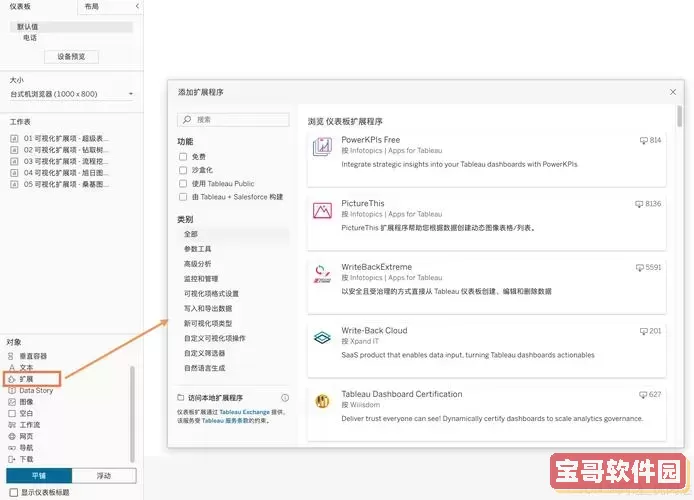Click the Write-Back Cloud extension icon
The width and height of the screenshot is (694, 500).
pyautogui.click(x=322, y=338)
